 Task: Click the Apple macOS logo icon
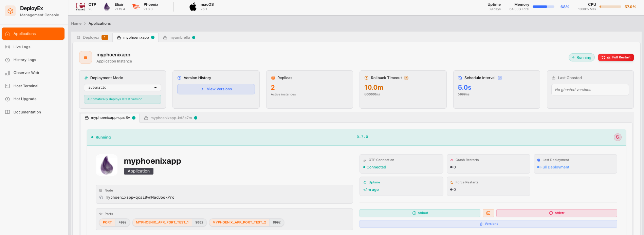(193, 6)
